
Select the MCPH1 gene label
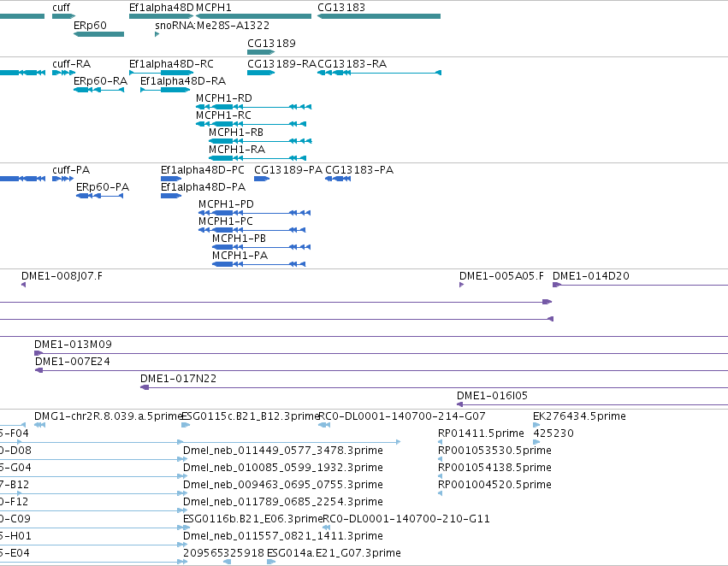214,8
